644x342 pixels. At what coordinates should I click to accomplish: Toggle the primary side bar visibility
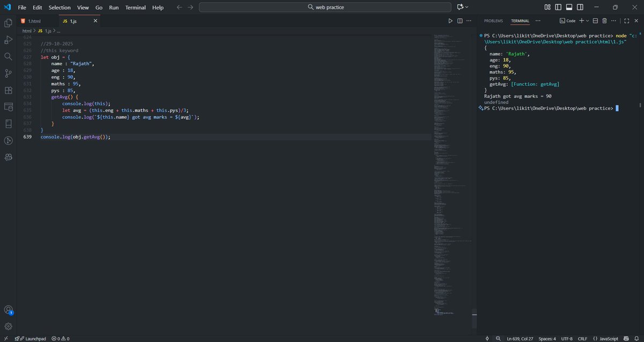point(558,7)
